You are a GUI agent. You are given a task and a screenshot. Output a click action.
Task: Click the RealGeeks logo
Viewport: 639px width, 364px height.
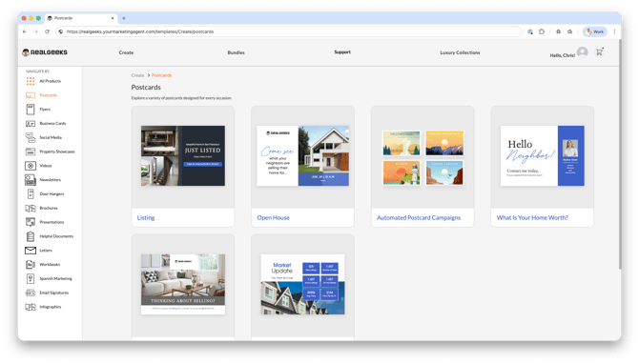click(x=45, y=52)
